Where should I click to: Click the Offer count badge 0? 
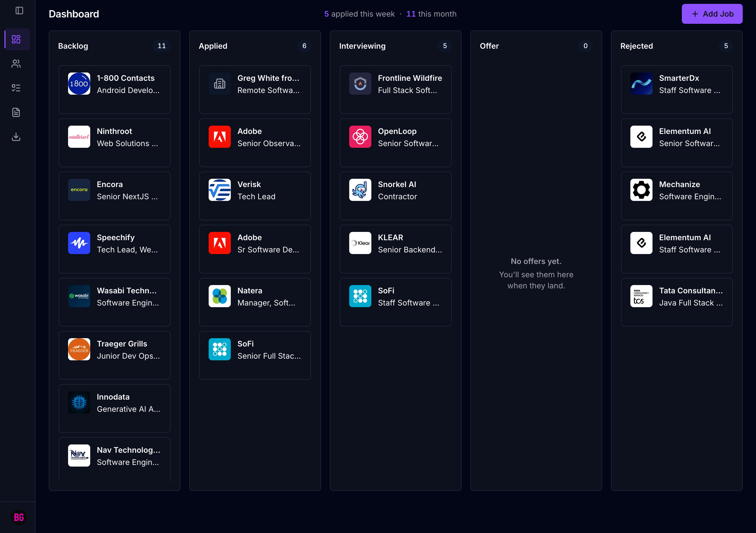point(586,46)
